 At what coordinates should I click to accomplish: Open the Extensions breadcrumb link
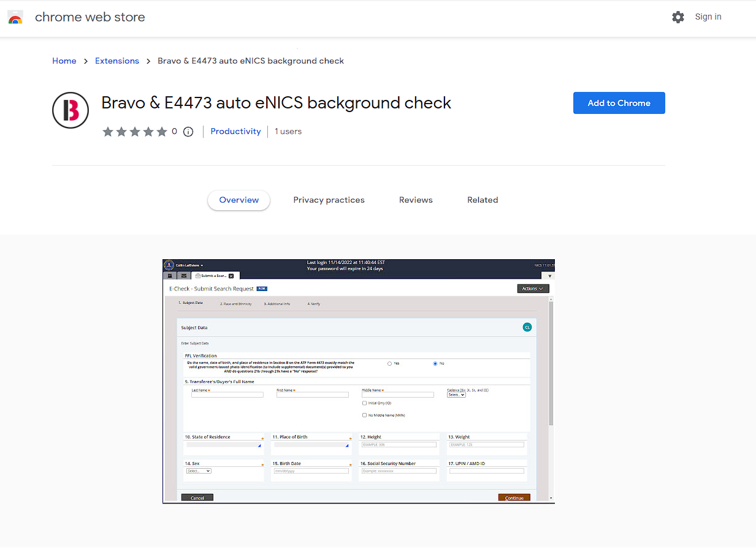(x=117, y=61)
